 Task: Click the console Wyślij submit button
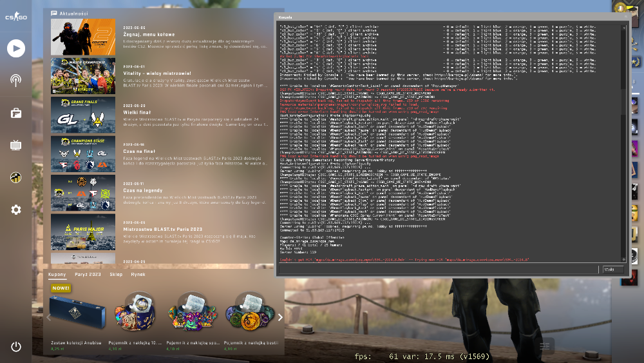pyautogui.click(x=613, y=270)
